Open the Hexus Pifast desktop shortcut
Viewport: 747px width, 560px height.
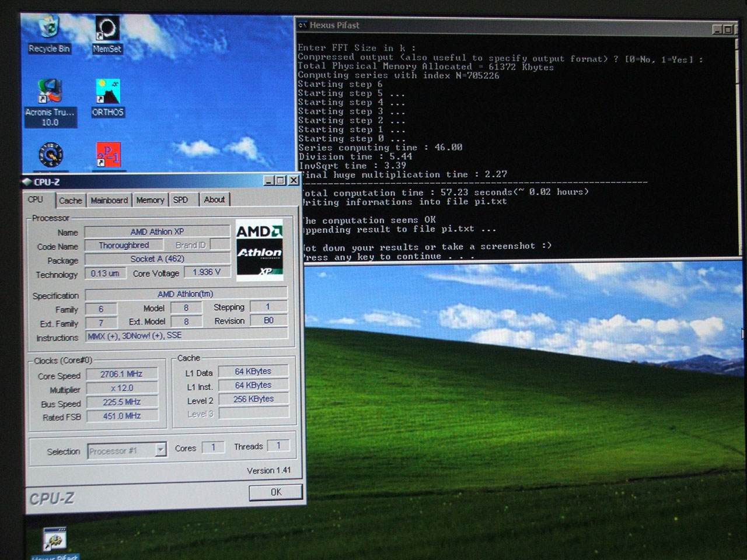[55, 544]
